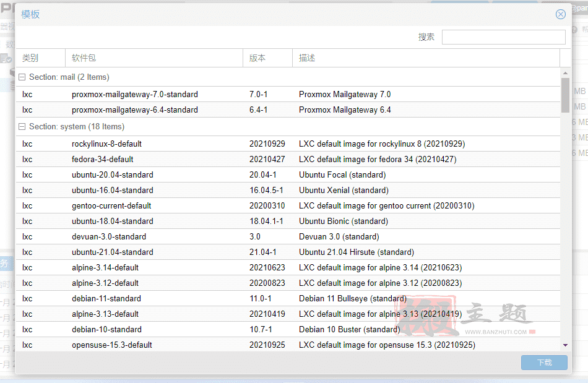
Task: Click version cell 20210929
Action: pos(267,144)
